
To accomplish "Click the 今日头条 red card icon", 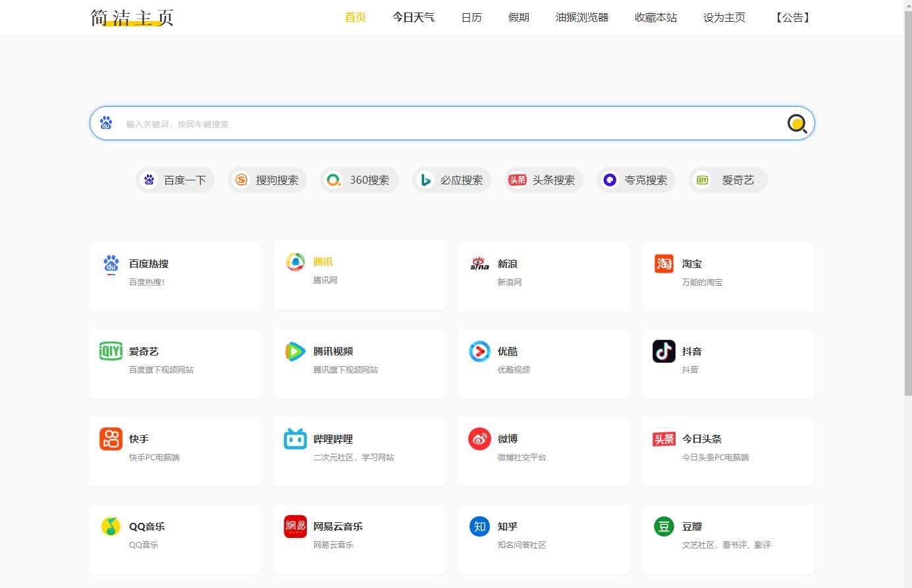I will (x=664, y=439).
